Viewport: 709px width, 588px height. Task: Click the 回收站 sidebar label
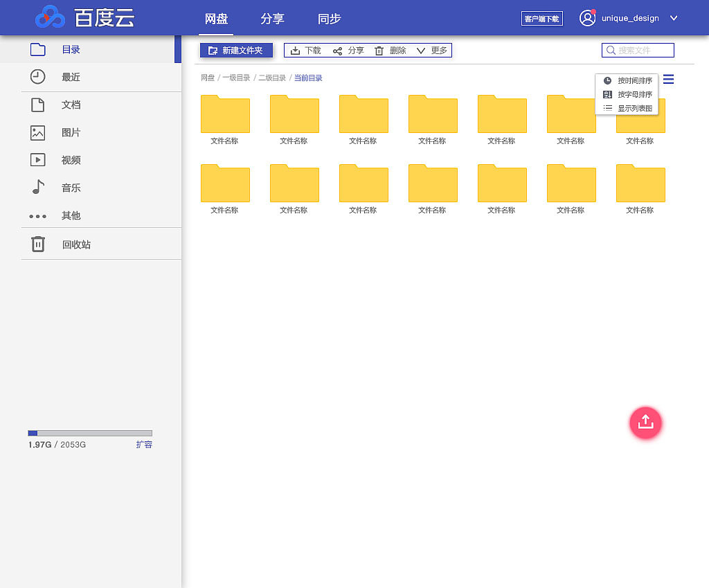click(76, 244)
